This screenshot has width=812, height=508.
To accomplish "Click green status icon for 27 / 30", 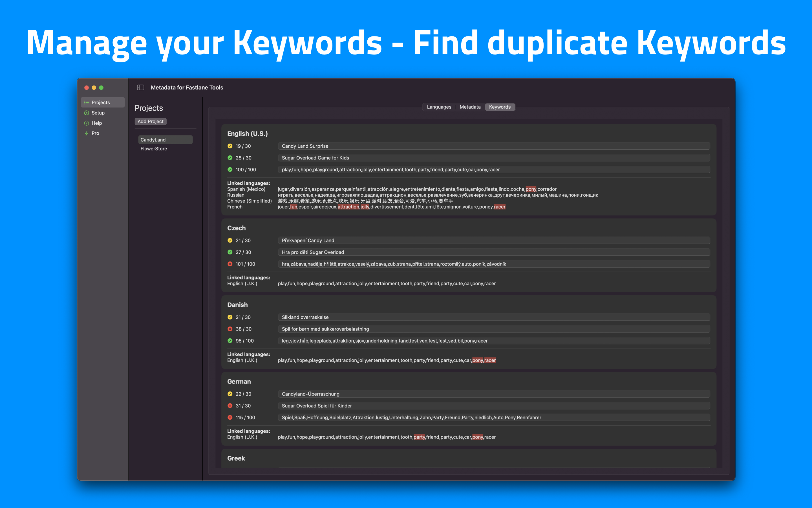I will click(230, 252).
